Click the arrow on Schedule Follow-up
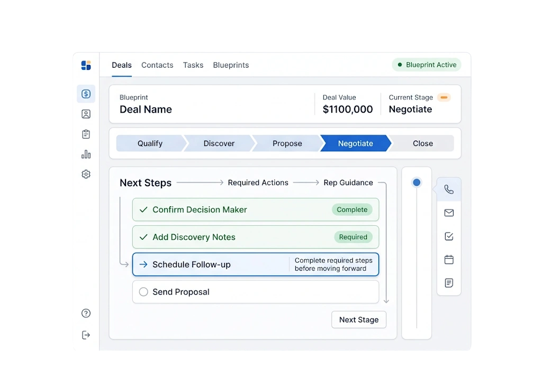The image size is (542, 392). [143, 265]
